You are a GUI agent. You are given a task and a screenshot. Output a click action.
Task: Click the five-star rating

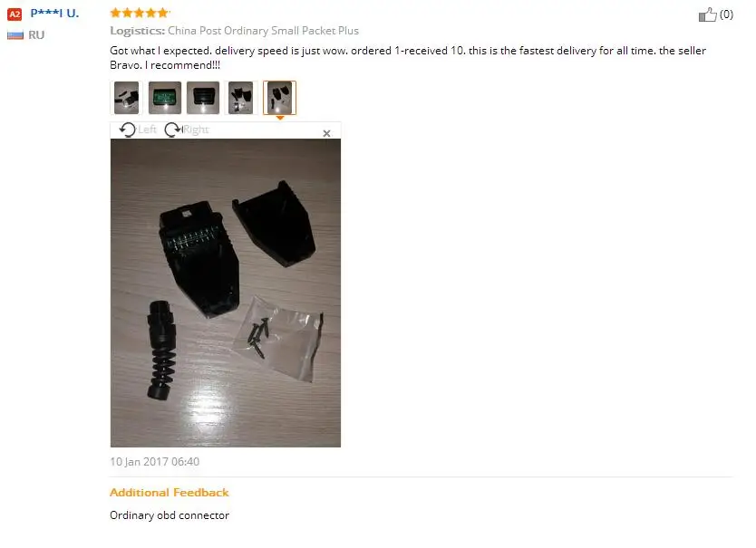tap(140, 13)
